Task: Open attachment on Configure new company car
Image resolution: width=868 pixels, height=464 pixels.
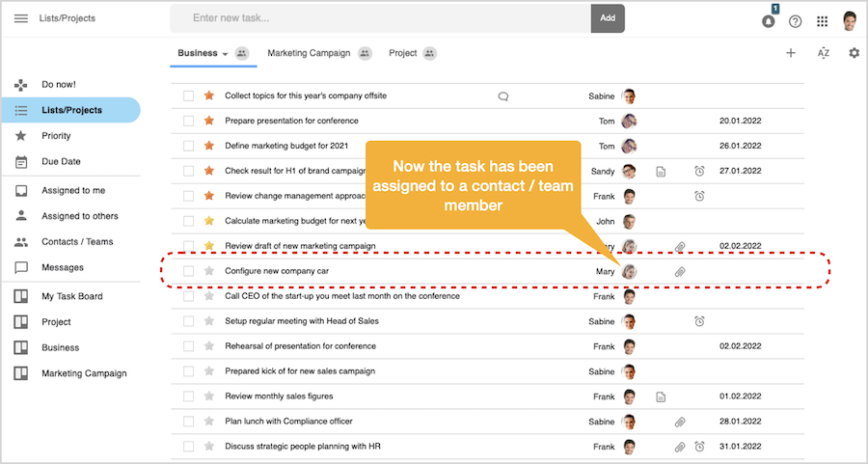Action: point(679,272)
